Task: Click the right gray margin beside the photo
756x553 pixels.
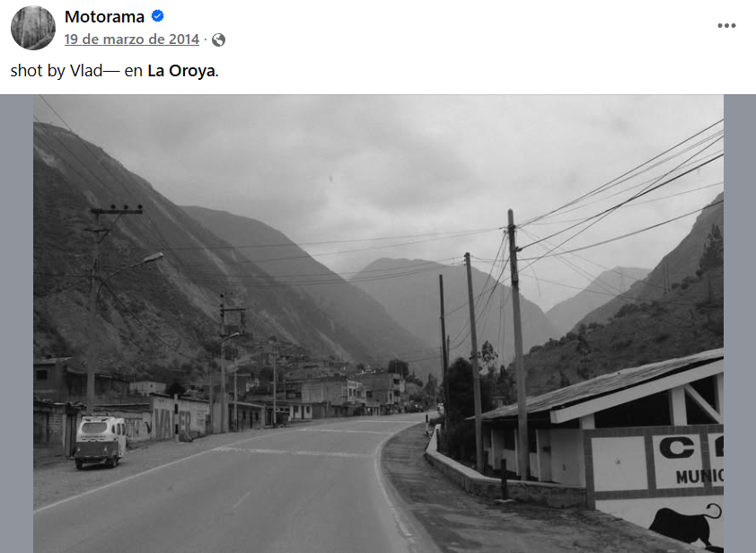Action: tap(740, 323)
